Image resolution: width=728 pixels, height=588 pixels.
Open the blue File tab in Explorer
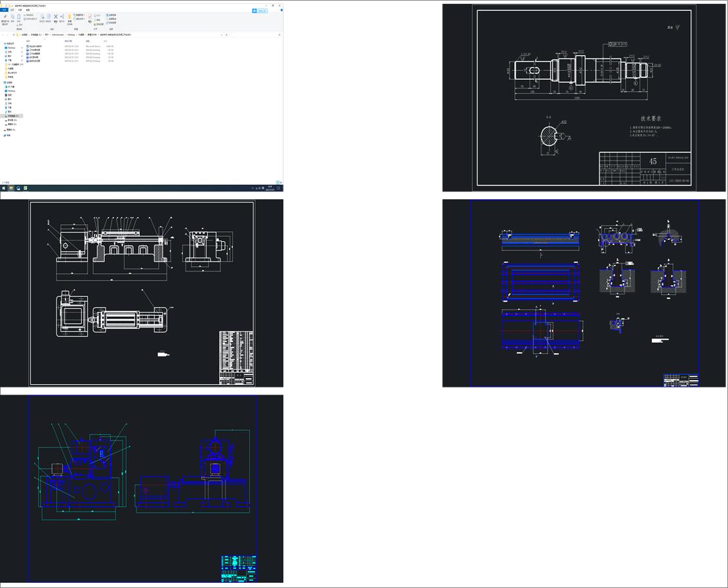[4, 10]
